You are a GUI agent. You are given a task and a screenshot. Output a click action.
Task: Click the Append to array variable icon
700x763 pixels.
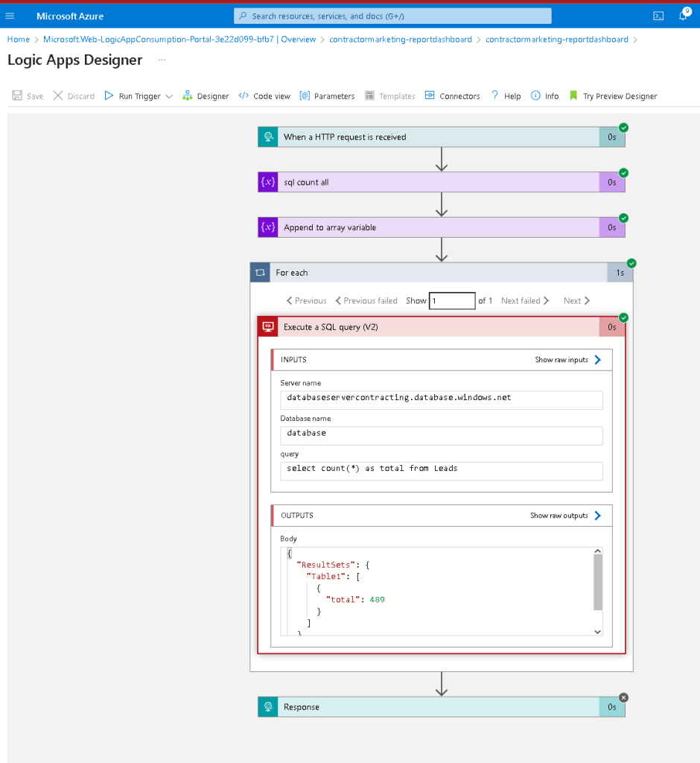pyautogui.click(x=268, y=227)
